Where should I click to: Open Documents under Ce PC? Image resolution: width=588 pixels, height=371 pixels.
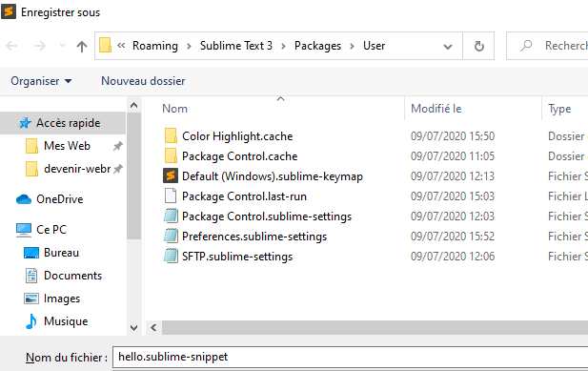72,276
